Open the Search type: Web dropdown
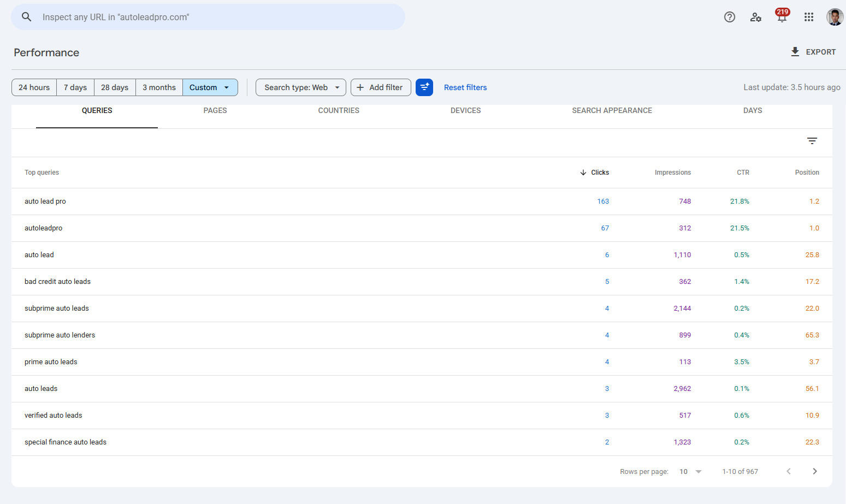The image size is (846, 504). tap(301, 87)
